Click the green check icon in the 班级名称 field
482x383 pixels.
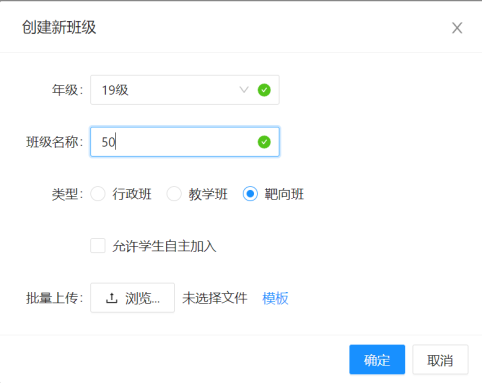tap(264, 142)
